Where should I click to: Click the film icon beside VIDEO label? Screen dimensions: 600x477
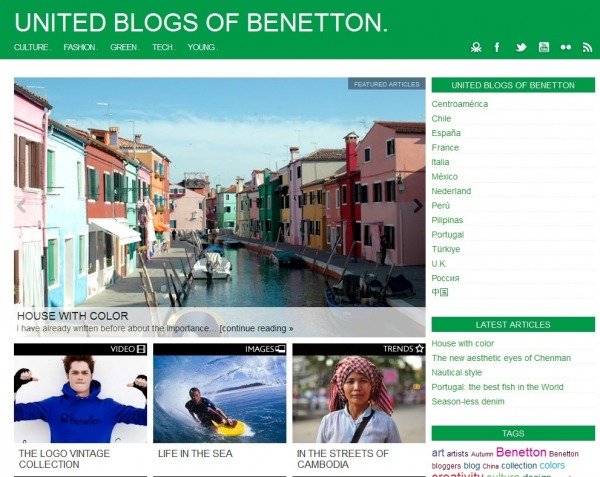click(x=142, y=349)
